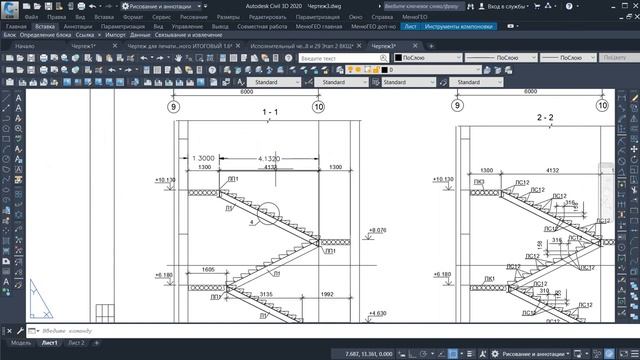Click the workspace gear icon in status bar
The width and height of the screenshot is (640, 360).
pos(495,354)
